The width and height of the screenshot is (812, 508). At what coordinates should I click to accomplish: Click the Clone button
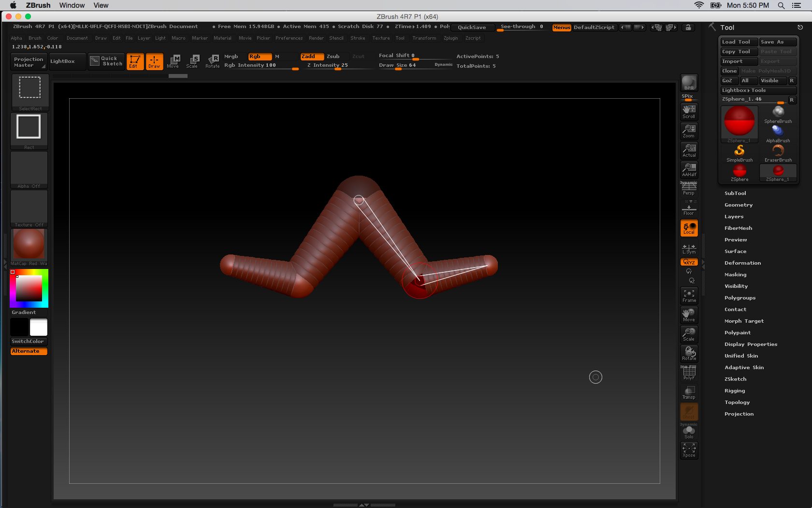click(729, 71)
